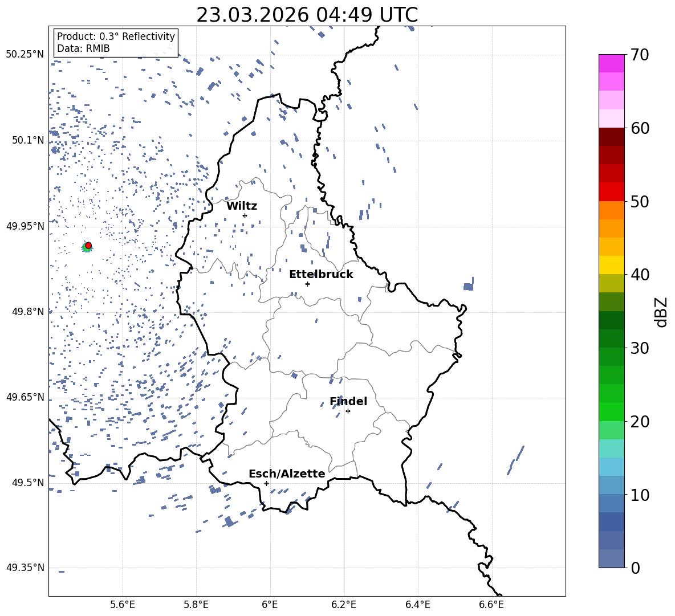Click the yellow 40 dBZ colorbar segment
Image resolution: width=675 pixels, height=616 pixels.
pyautogui.click(x=611, y=265)
